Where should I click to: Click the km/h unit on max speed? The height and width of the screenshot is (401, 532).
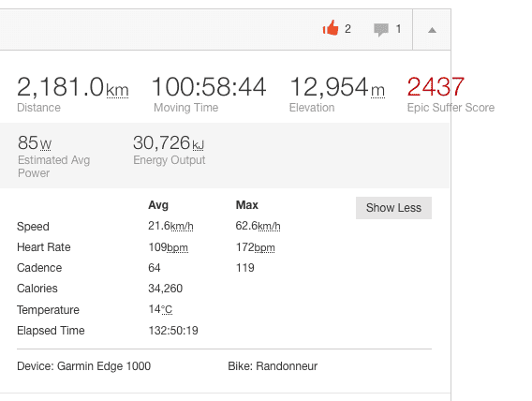[x=269, y=226]
